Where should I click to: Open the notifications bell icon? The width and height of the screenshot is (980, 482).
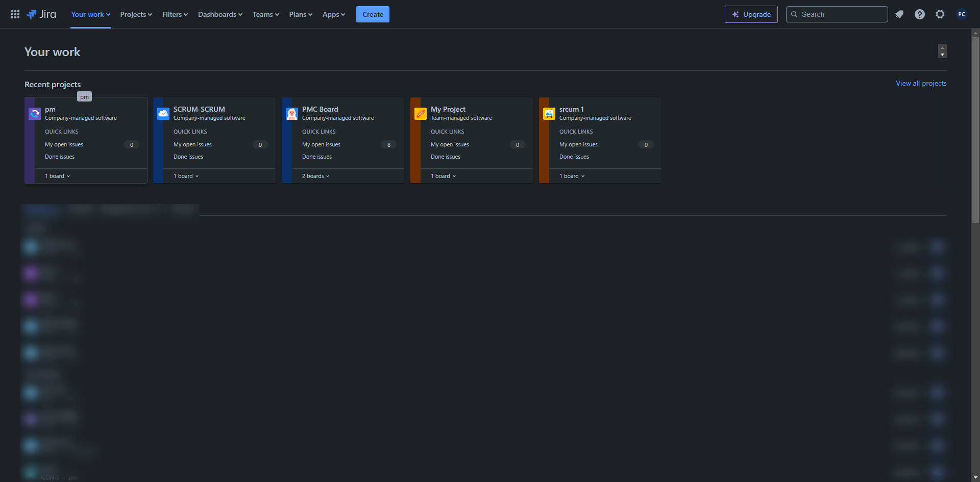click(x=899, y=14)
